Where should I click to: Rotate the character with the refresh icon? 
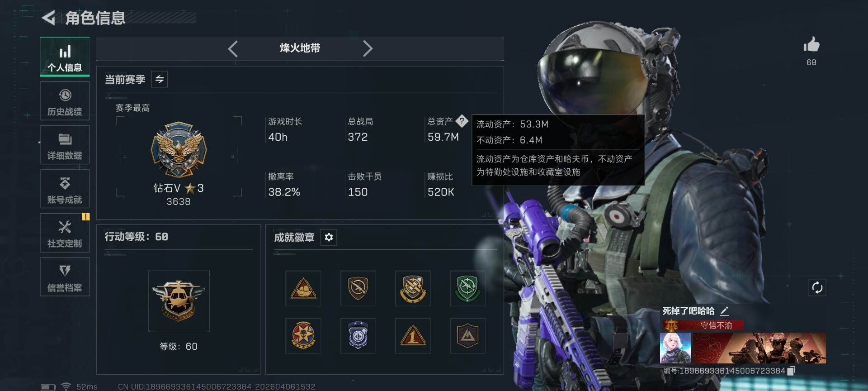pos(817,287)
